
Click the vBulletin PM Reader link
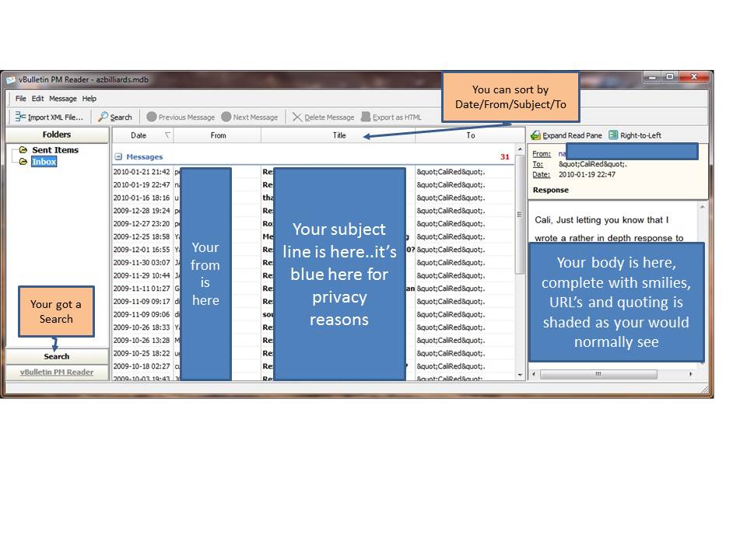click(56, 372)
